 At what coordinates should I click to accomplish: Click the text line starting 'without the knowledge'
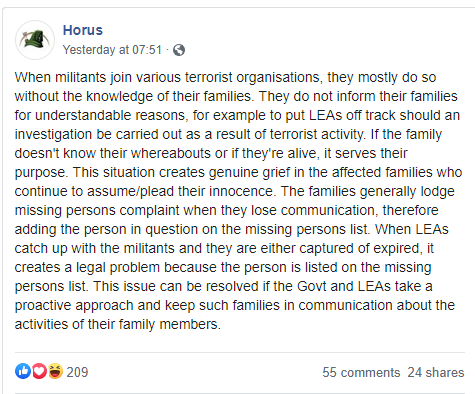coord(236,96)
